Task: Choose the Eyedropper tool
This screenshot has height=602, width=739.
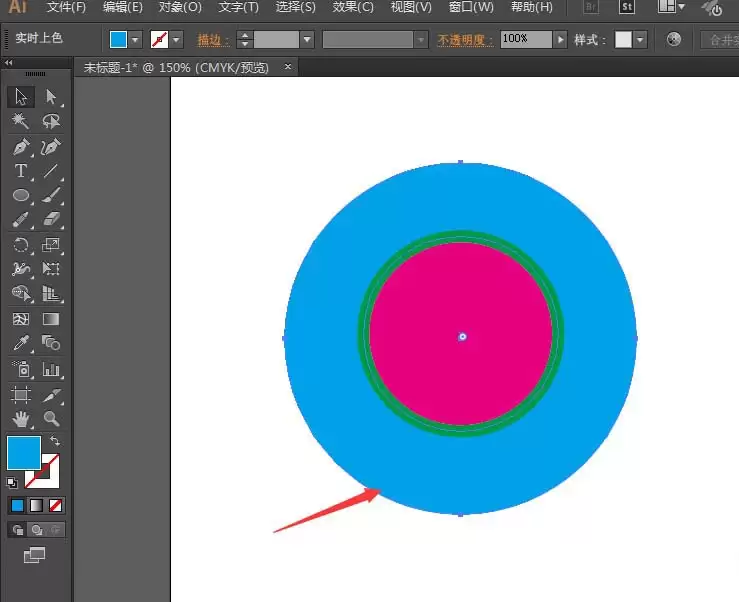Action: [x=21, y=343]
